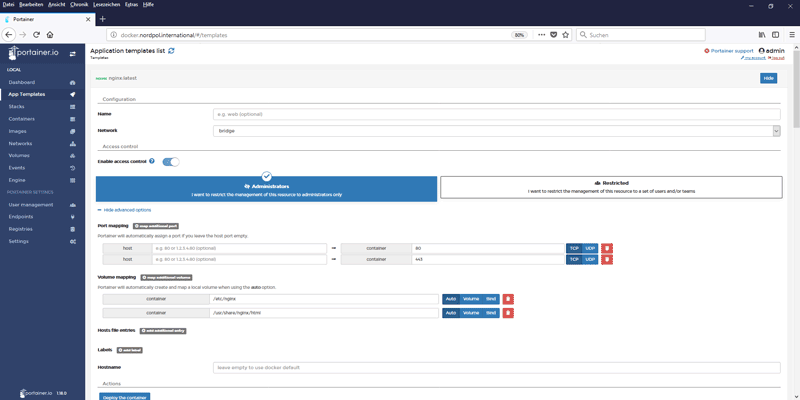Open the Chronik menu
Image resolution: width=800 pixels, height=400 pixels.
point(79,4)
